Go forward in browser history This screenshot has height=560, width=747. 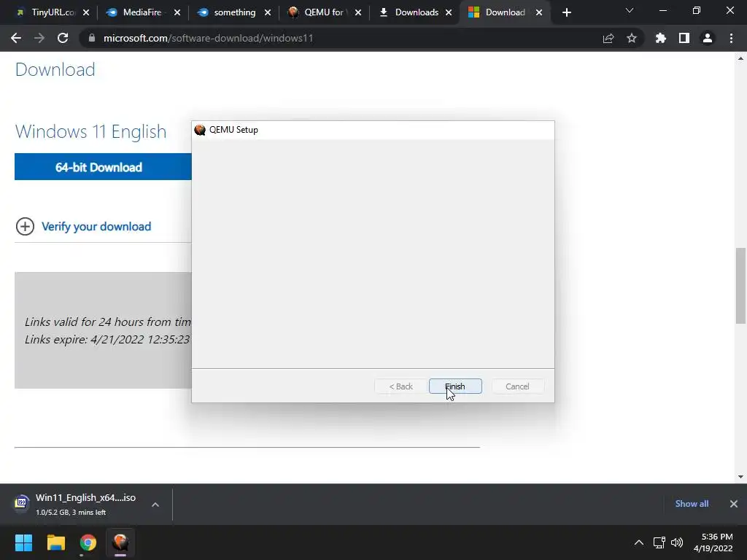[39, 38]
